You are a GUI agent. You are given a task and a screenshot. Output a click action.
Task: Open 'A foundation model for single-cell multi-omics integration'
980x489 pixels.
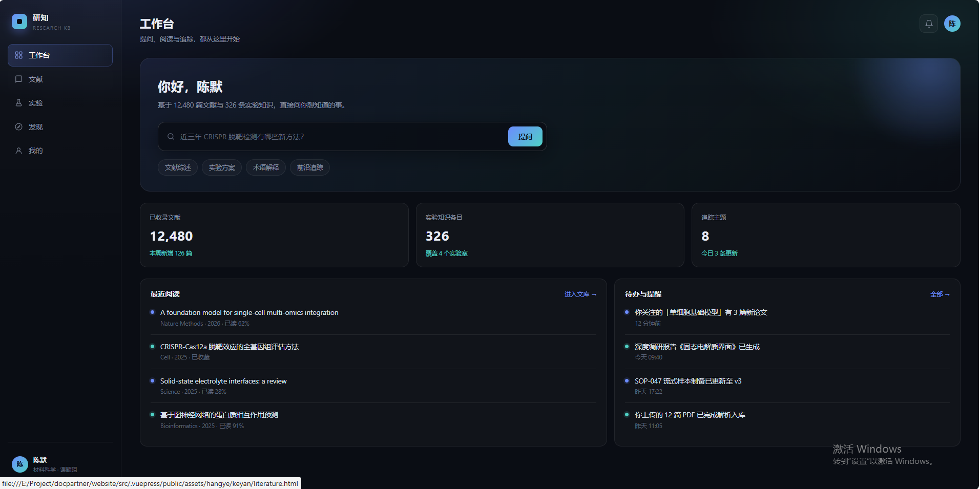click(249, 312)
